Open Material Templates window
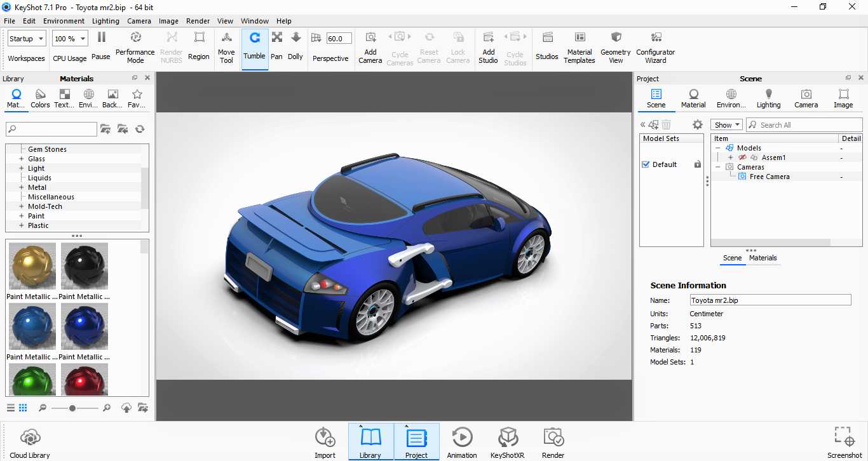This screenshot has width=868, height=461. 580,48
